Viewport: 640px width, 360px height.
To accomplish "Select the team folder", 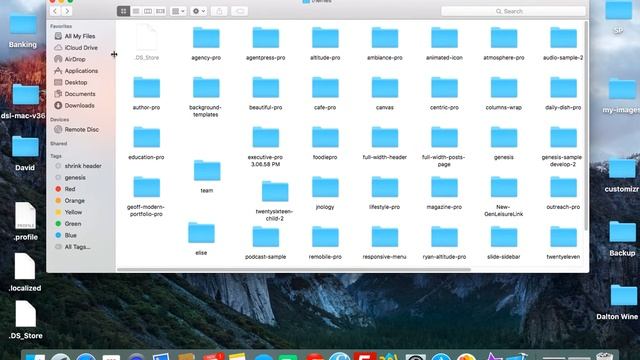I will 207,176.
